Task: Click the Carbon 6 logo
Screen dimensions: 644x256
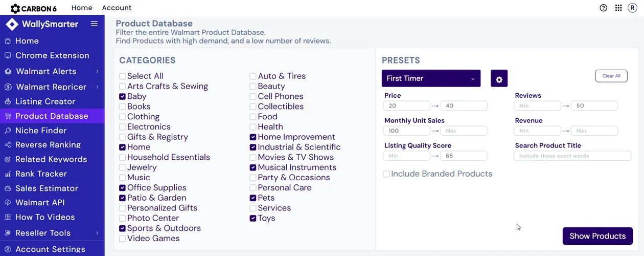Action: point(34,8)
